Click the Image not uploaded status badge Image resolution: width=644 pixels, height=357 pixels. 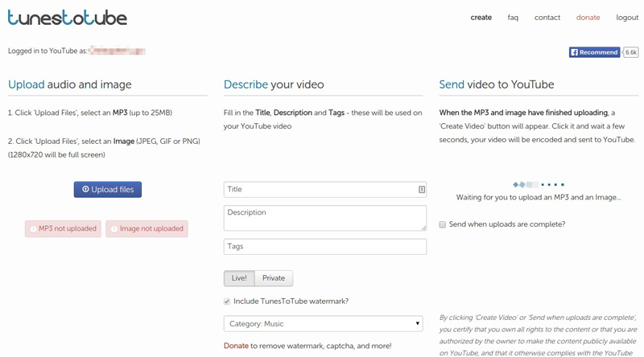pyautogui.click(x=147, y=228)
